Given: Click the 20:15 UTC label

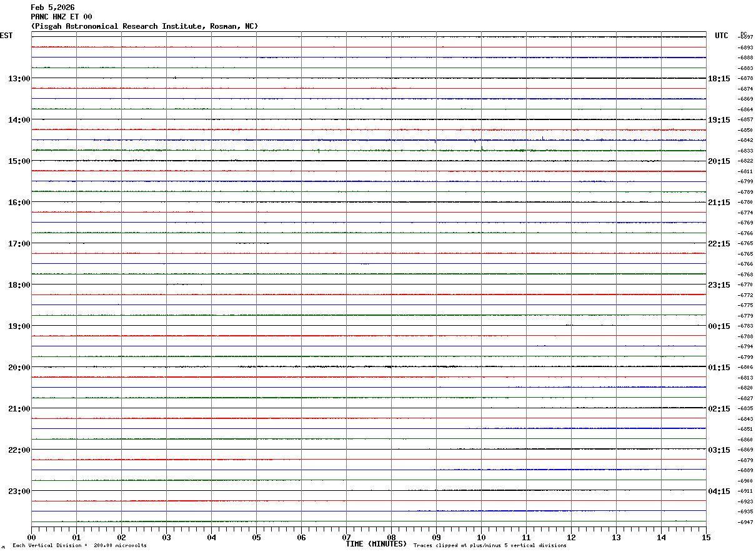Looking at the screenshot, I should 719,161.
